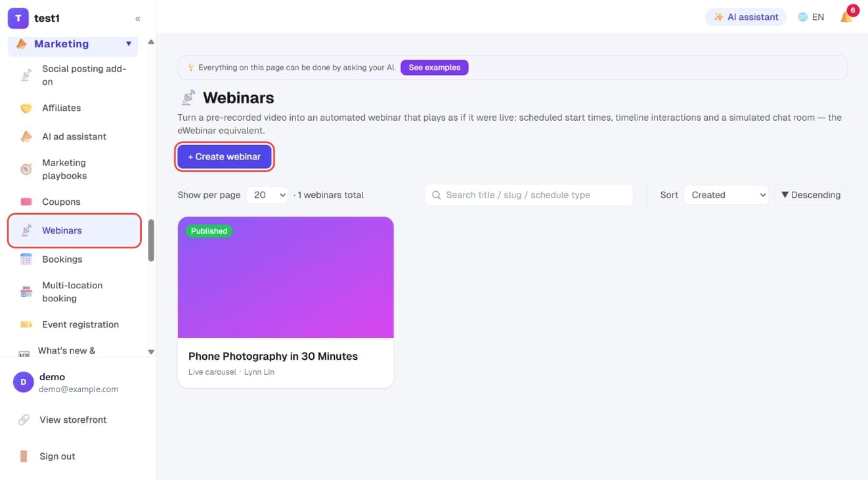Open the Sort by Created dropdown
Screen dimensions: 868x480
(x=726, y=195)
